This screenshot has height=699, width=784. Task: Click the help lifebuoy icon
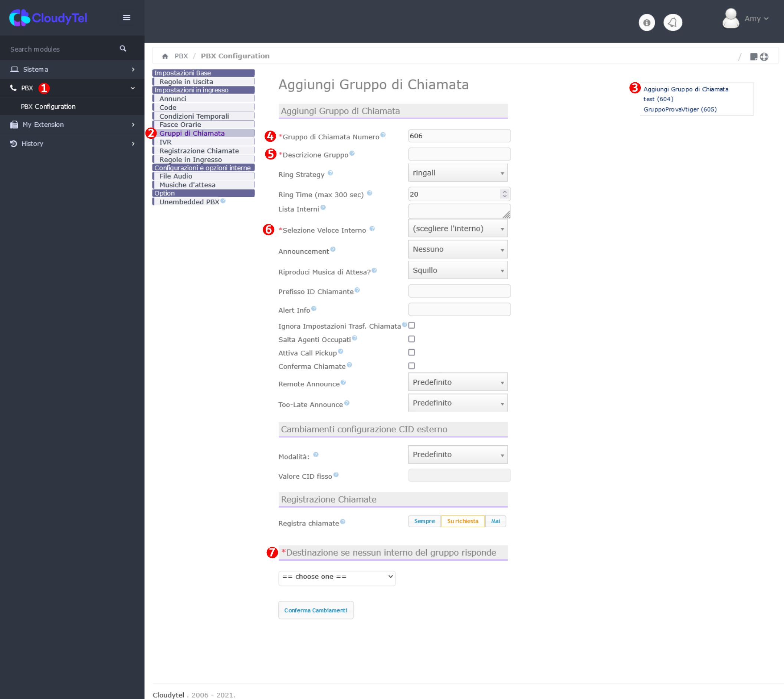click(x=764, y=57)
